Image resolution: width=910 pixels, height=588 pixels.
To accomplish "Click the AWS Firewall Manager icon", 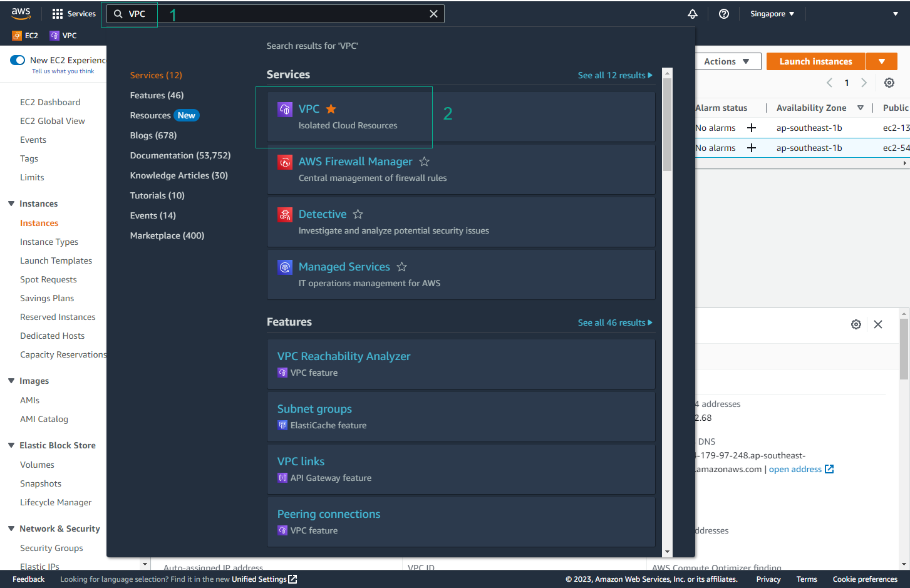I will pos(285,162).
